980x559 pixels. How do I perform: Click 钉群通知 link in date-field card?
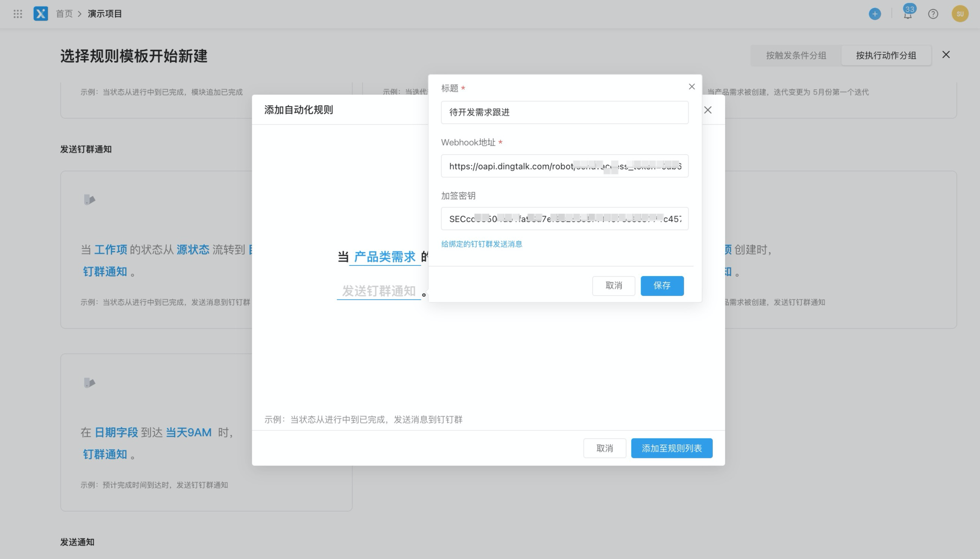tap(105, 454)
